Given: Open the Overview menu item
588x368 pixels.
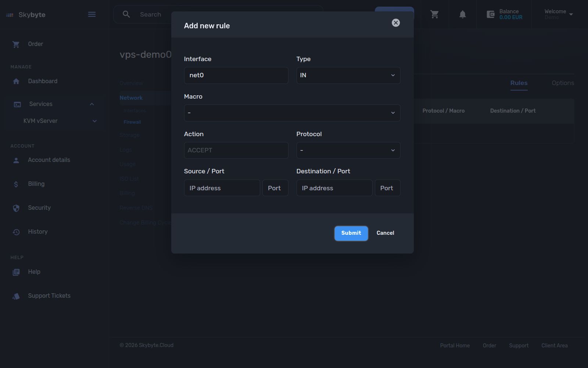Looking at the screenshot, I should [131, 84].
